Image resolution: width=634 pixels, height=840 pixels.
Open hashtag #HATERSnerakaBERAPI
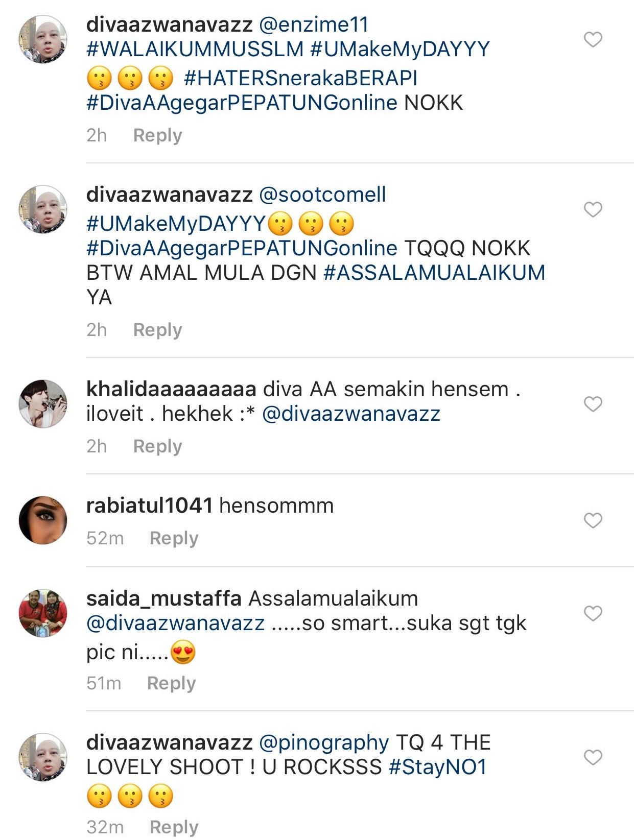pyautogui.click(x=300, y=78)
